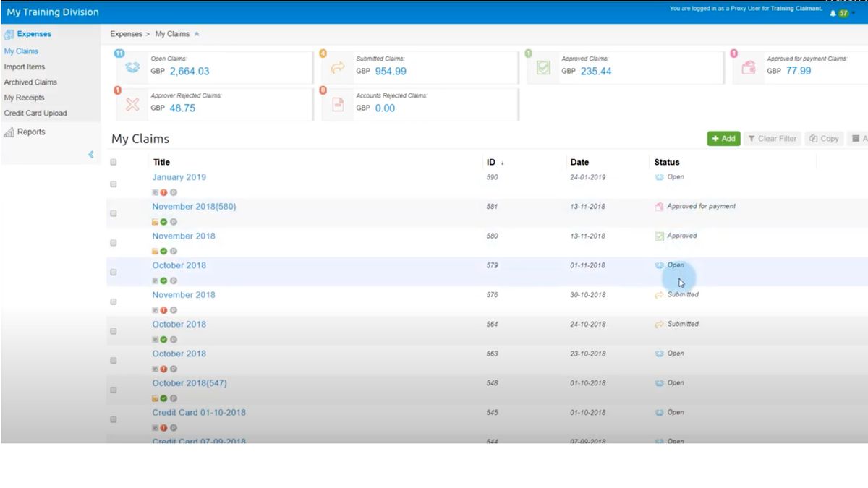Image resolution: width=868 pixels, height=488 pixels.
Task: Click the green Add button
Action: pos(723,138)
